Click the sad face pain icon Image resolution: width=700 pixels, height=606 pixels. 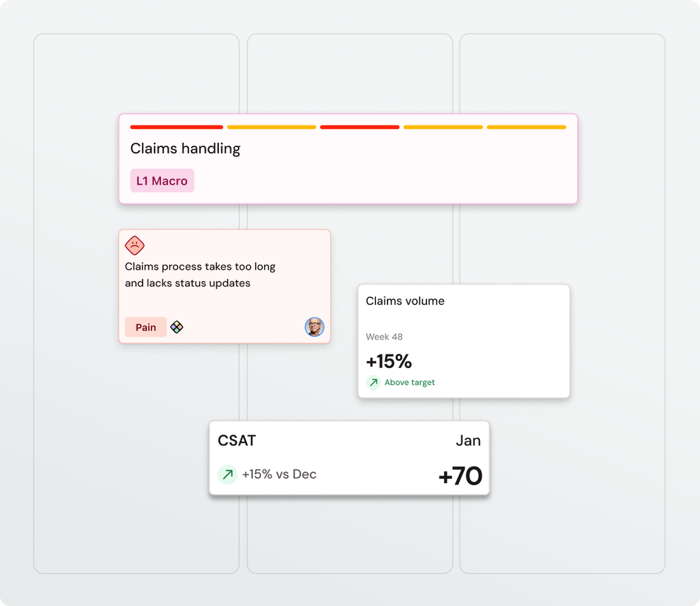(135, 246)
